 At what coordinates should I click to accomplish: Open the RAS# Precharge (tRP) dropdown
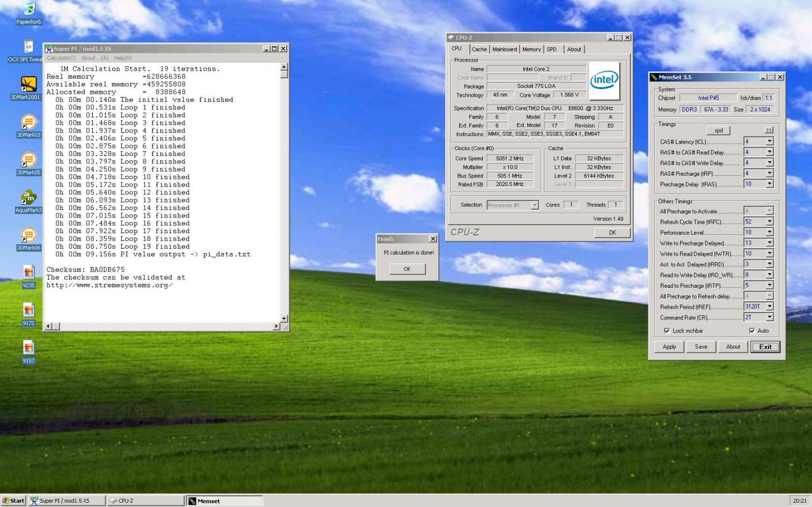click(770, 173)
